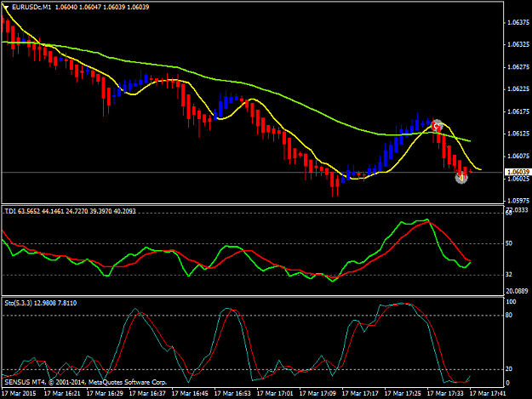
Task: Click the 1.06025 price axis label
Action: [518, 179]
